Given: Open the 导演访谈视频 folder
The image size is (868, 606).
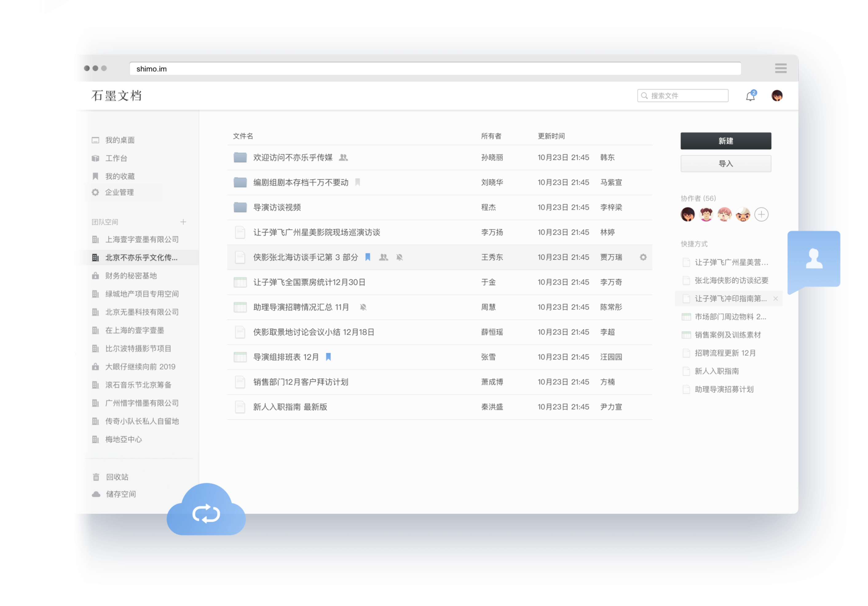Looking at the screenshot, I should (x=277, y=207).
